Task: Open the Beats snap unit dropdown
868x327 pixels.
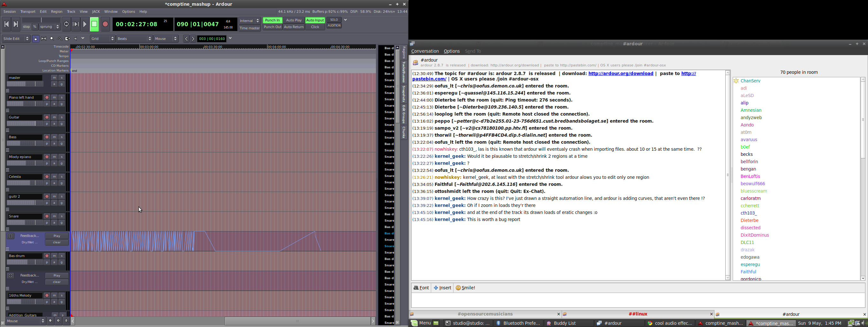Action: (134, 39)
